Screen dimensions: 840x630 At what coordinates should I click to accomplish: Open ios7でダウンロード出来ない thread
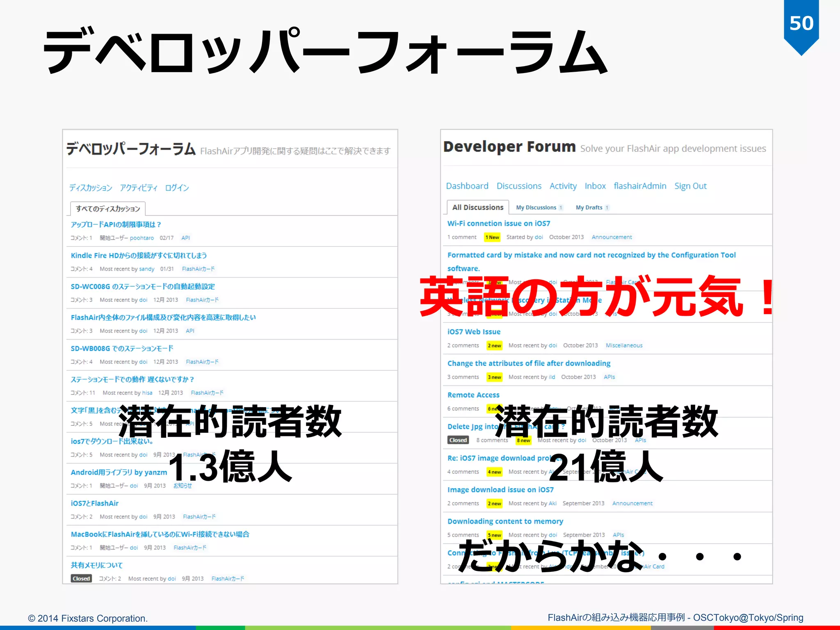[x=112, y=441]
